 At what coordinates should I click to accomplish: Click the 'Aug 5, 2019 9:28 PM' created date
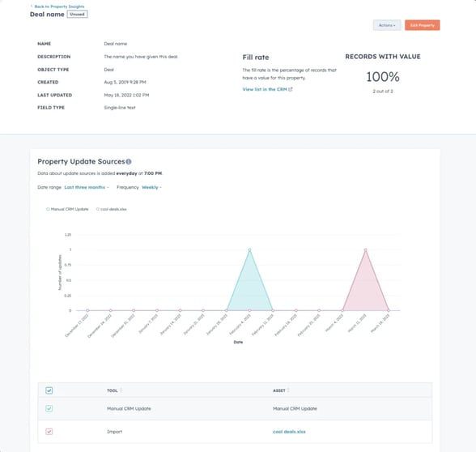click(125, 83)
